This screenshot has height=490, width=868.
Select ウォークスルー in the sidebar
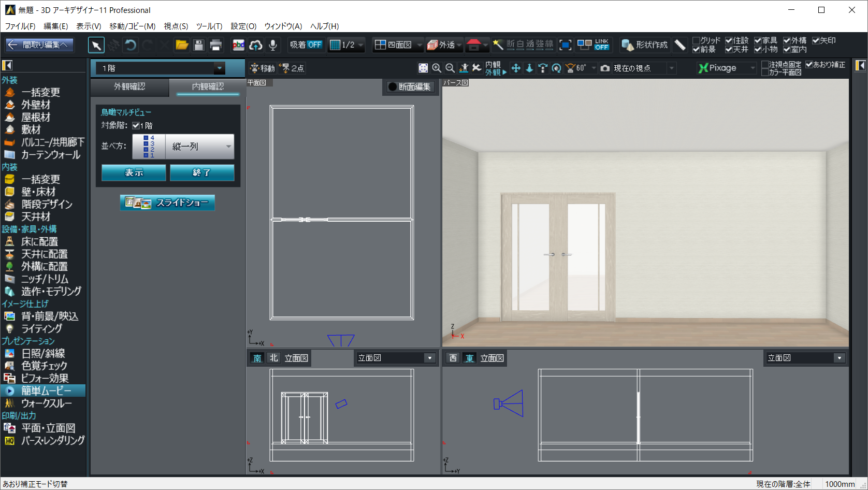[x=46, y=403]
